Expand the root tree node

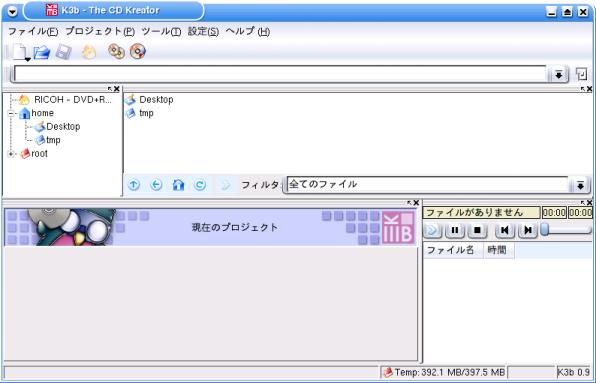(11, 154)
